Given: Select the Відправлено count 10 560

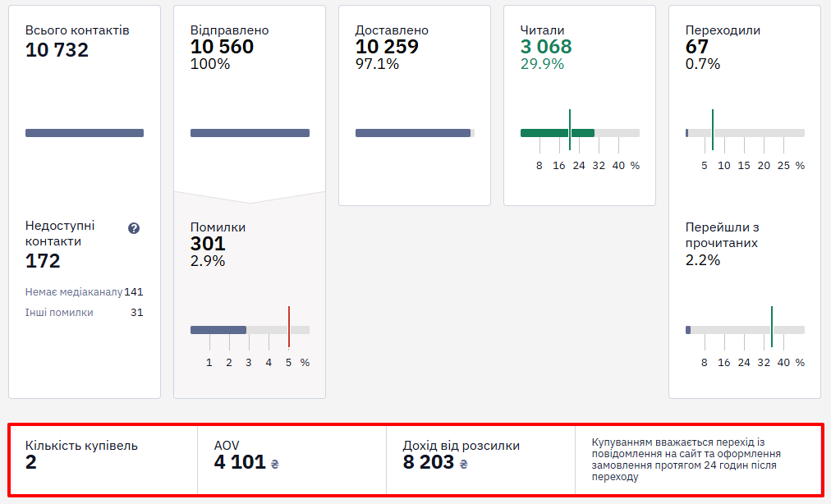Looking at the screenshot, I should tap(222, 47).
